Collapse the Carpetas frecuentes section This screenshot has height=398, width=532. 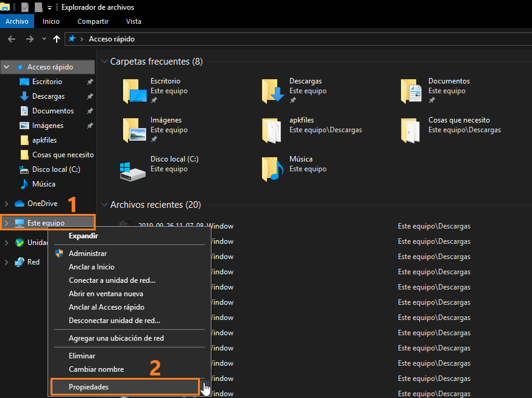pyautogui.click(x=105, y=62)
